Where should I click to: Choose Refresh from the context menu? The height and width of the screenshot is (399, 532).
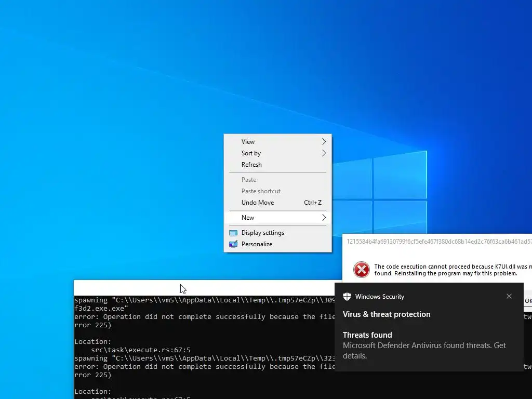pyautogui.click(x=277, y=165)
